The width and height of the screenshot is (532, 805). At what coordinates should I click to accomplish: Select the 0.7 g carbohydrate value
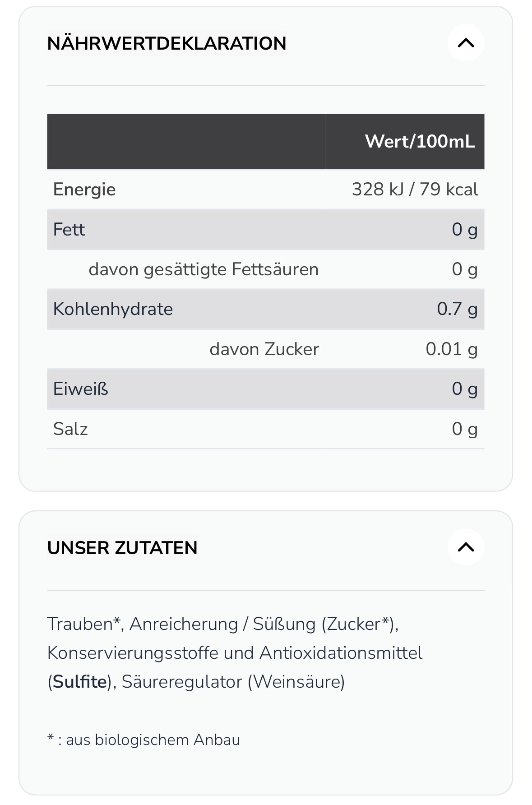[x=457, y=309]
